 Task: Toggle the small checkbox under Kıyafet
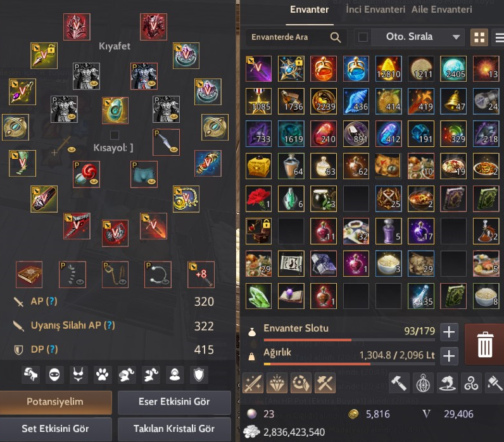click(115, 135)
